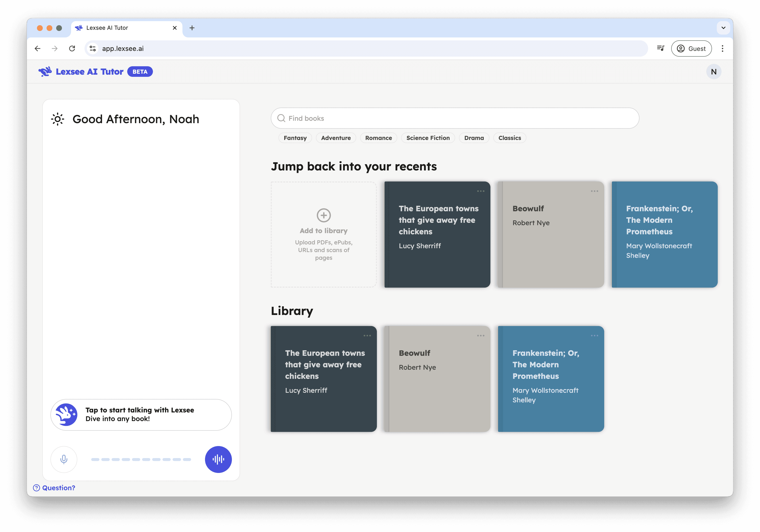Image resolution: width=760 pixels, height=532 pixels.
Task: Open options for European towns in Library
Action: [x=367, y=336]
